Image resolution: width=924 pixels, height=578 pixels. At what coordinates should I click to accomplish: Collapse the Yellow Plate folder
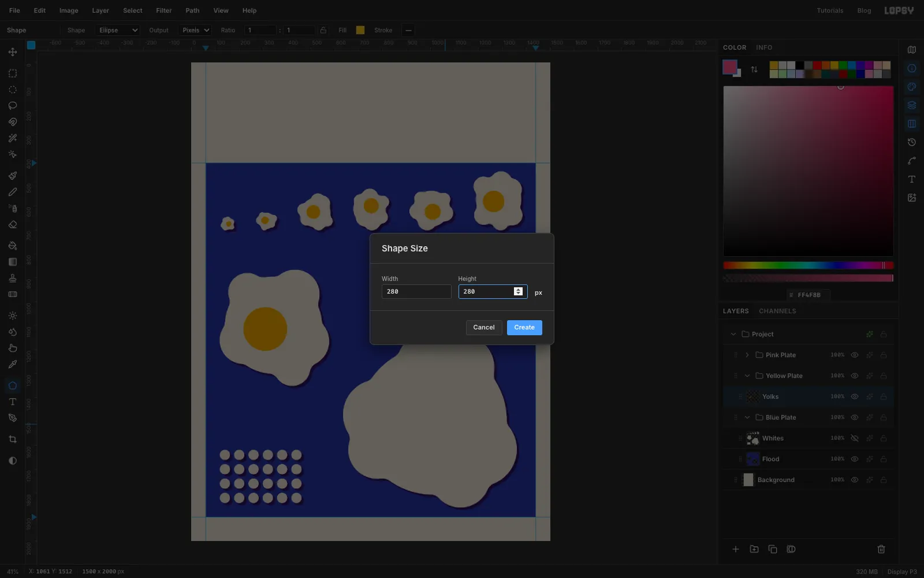(x=747, y=376)
